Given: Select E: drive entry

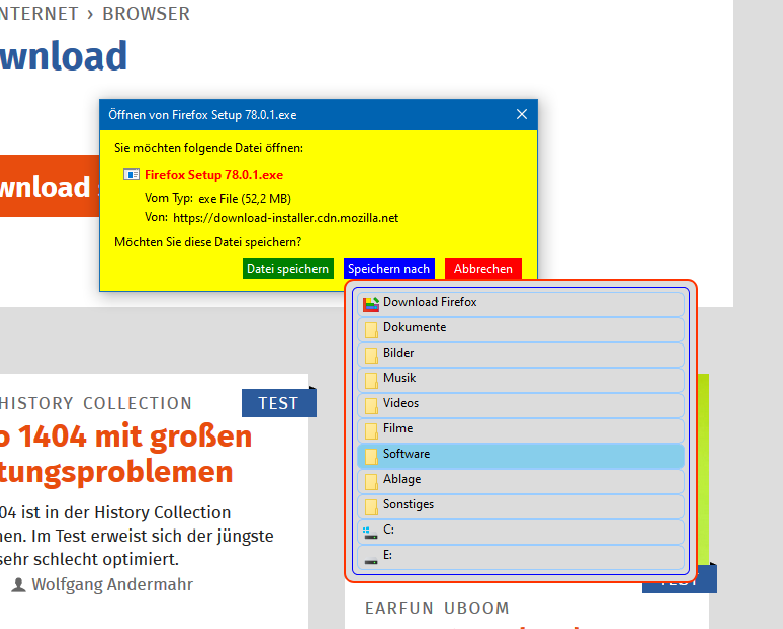Looking at the screenshot, I should coord(521,557).
